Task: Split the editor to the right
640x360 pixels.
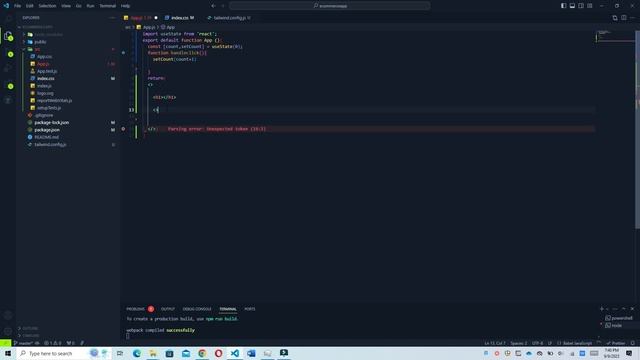Action: coord(624,18)
